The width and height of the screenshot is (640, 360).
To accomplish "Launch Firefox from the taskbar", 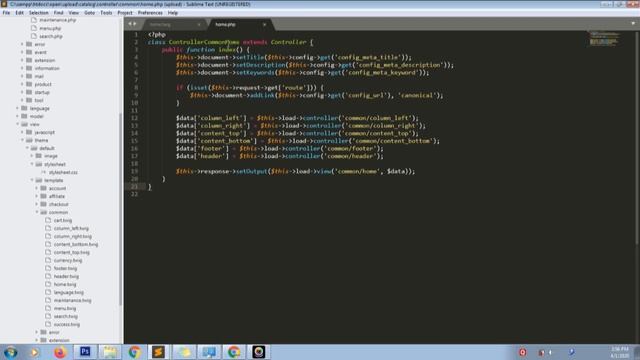I will [x=60, y=352].
